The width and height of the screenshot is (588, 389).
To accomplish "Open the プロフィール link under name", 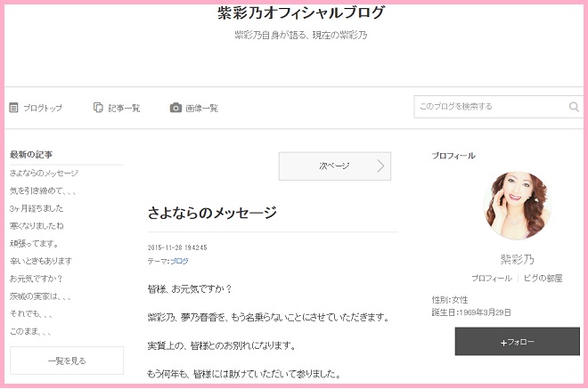I will 491,278.
